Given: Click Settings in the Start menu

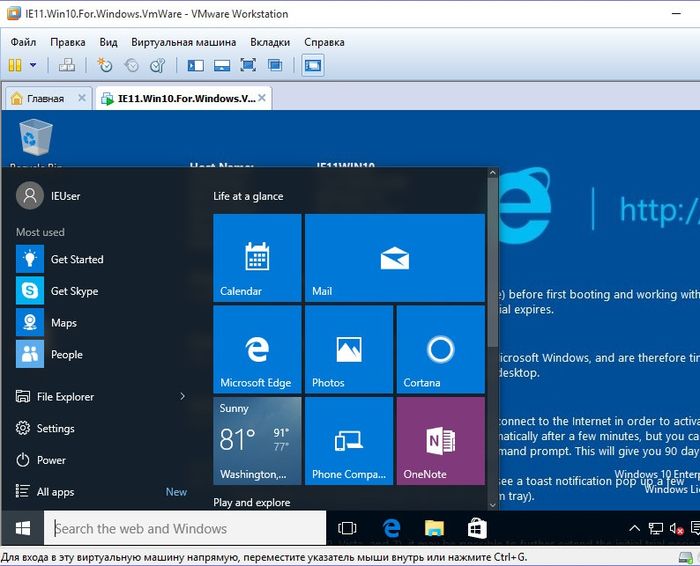Looking at the screenshot, I should click(55, 428).
